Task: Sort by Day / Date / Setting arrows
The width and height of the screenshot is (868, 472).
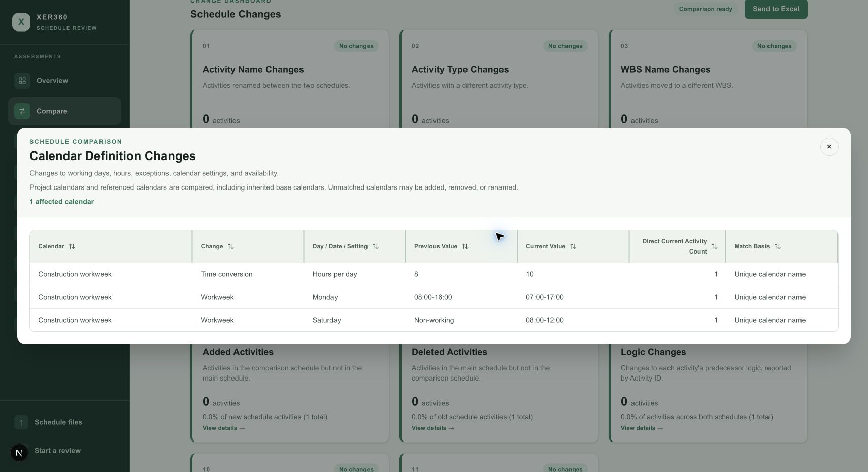Action: coord(375,246)
